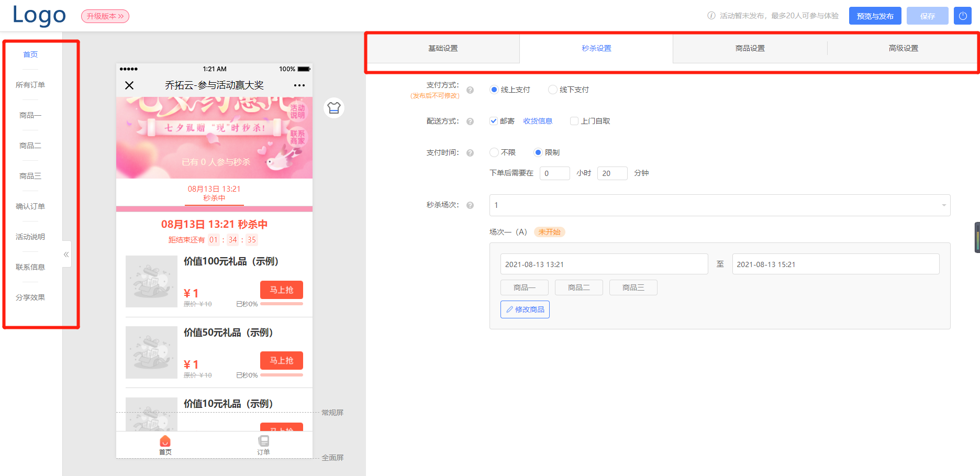Image resolution: width=980 pixels, height=476 pixels.
Task: Switch to the 高级设置 tab
Action: [903, 48]
